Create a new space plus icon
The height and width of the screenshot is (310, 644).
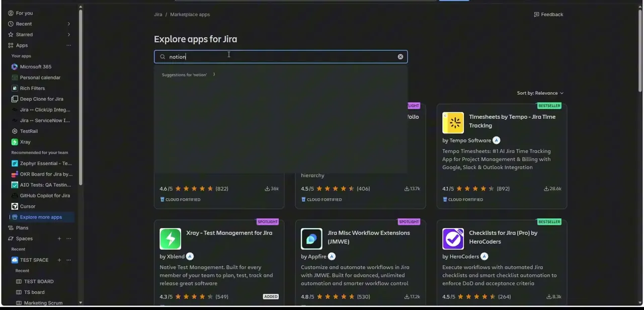[x=59, y=239]
